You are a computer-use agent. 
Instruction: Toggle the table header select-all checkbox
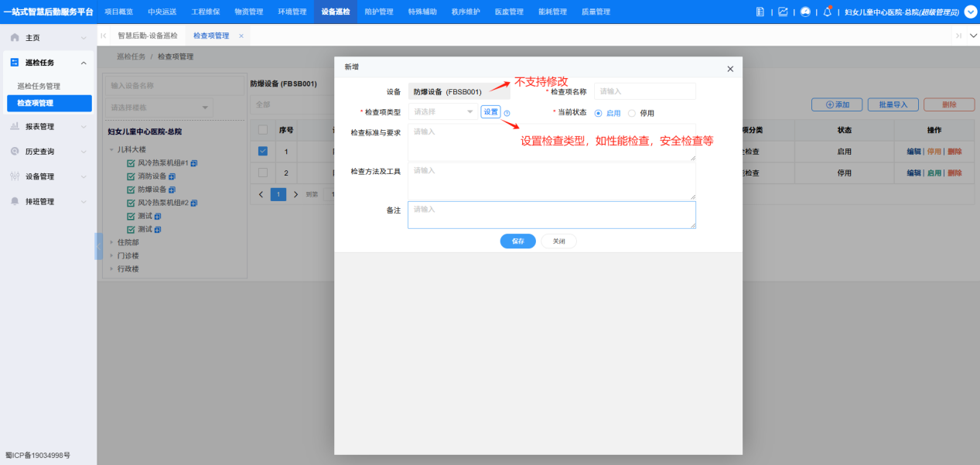click(x=263, y=130)
